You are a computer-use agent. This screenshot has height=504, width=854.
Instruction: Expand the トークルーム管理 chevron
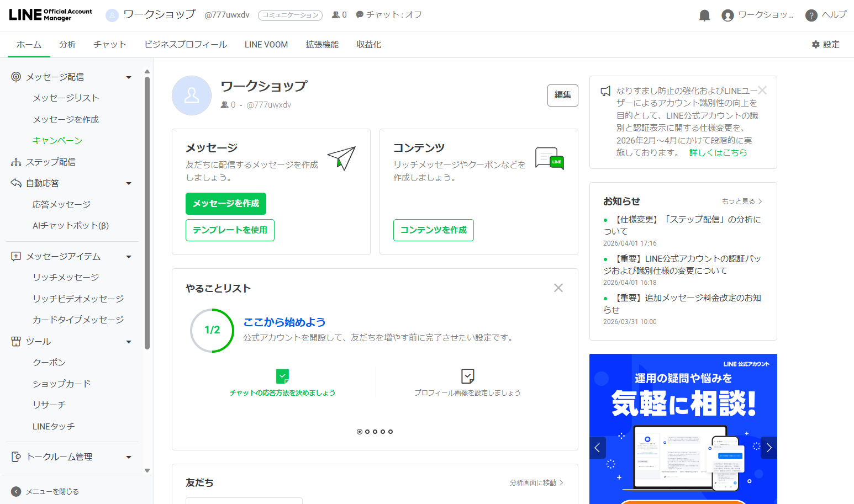click(x=129, y=457)
